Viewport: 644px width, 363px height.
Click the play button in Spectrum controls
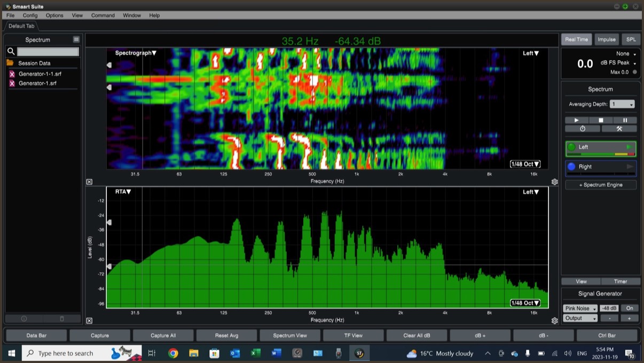tap(576, 120)
